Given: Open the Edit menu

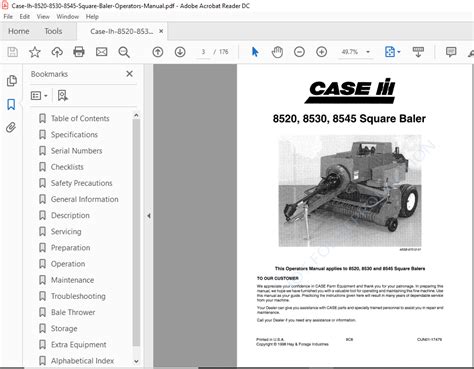Looking at the screenshot, I should [x=24, y=17].
